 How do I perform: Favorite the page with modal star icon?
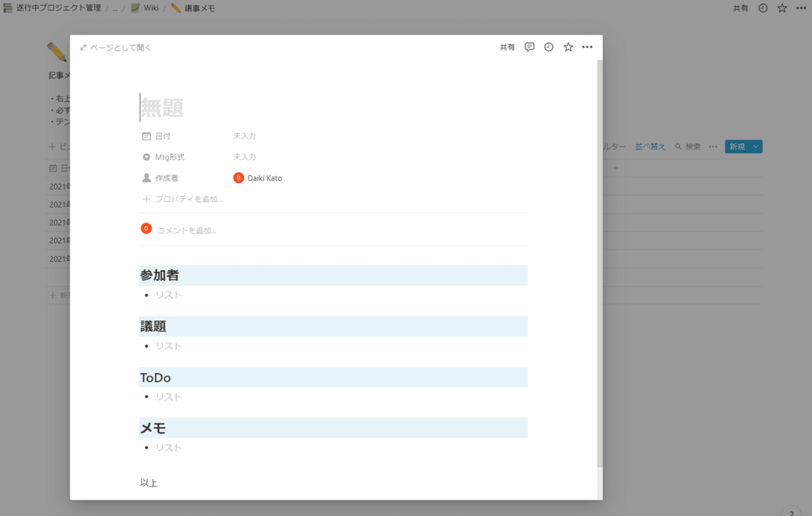click(568, 47)
